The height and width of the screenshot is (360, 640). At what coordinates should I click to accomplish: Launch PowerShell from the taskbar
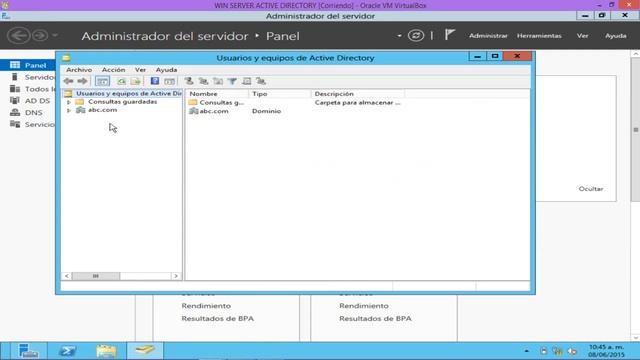click(67, 351)
